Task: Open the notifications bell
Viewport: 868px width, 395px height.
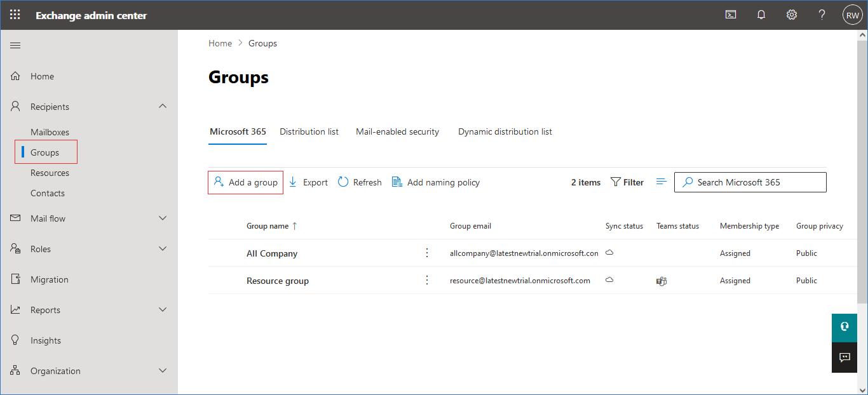Action: pos(761,15)
